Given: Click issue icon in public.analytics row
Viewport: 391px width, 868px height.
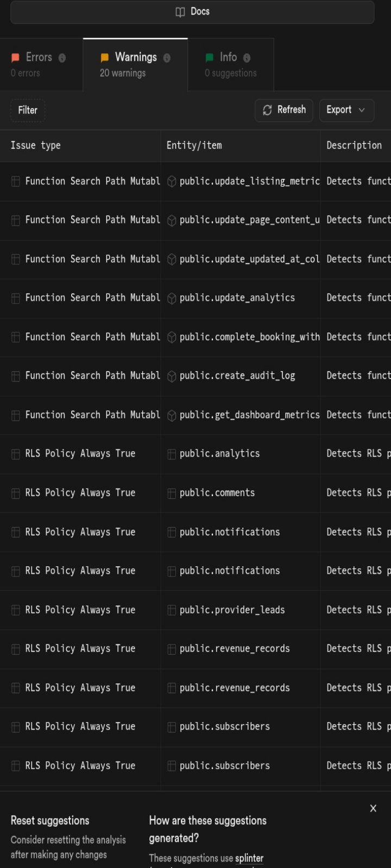Looking at the screenshot, I should (16, 454).
